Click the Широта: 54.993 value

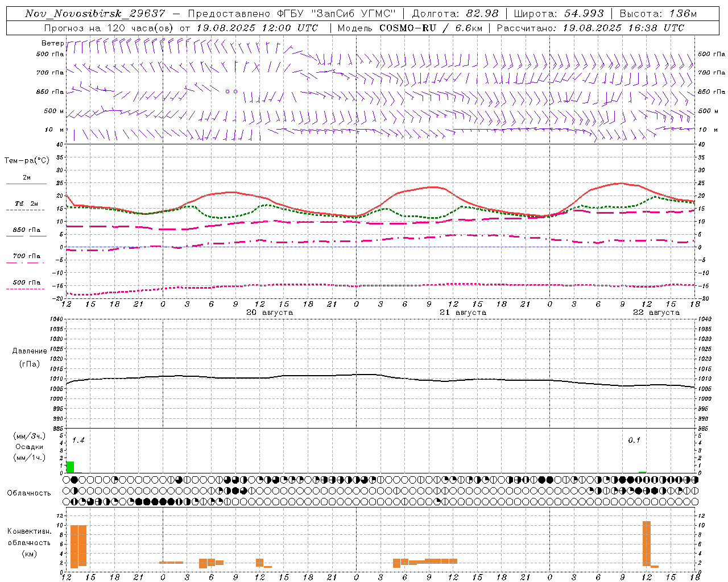tap(559, 14)
